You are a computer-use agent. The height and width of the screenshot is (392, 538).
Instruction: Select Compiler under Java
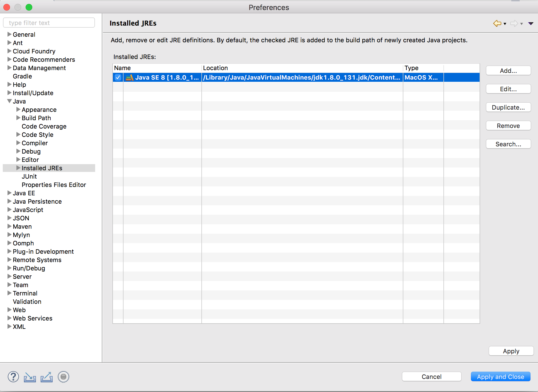(35, 143)
